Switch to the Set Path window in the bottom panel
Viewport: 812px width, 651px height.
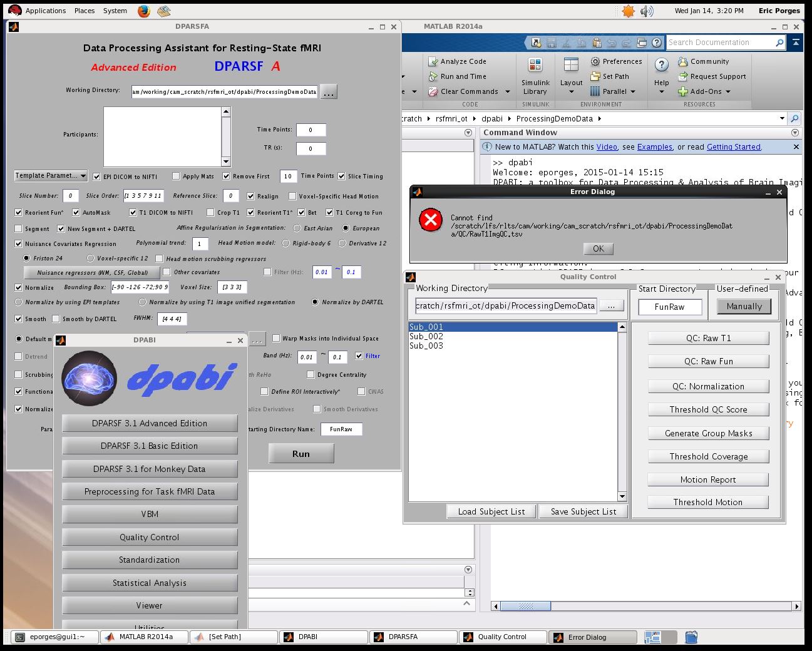pos(234,637)
